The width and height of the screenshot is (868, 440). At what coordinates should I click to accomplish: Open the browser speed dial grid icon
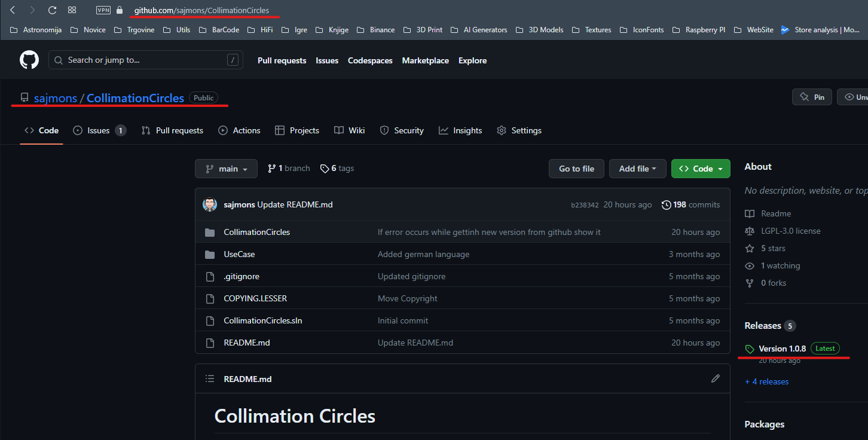point(72,10)
